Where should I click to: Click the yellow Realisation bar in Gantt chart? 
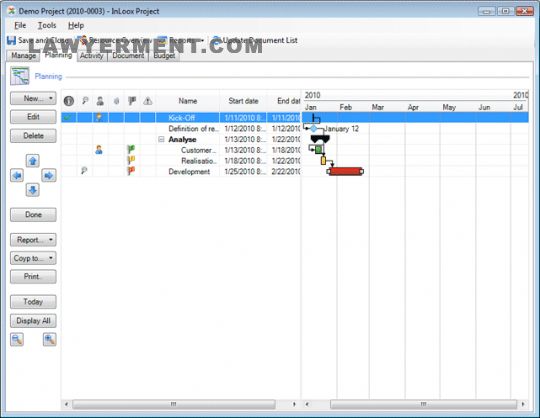tap(323, 160)
